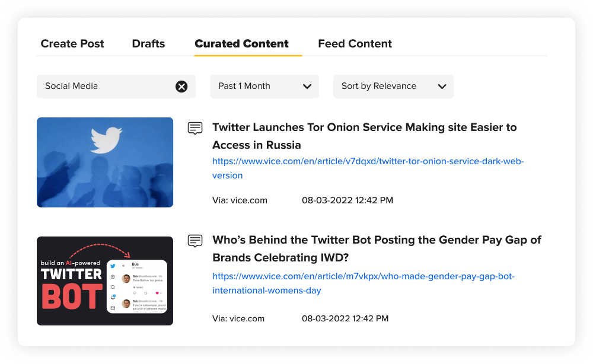Click the message icon beside Twitter Bot article
This screenshot has width=593, height=364.
(x=195, y=241)
